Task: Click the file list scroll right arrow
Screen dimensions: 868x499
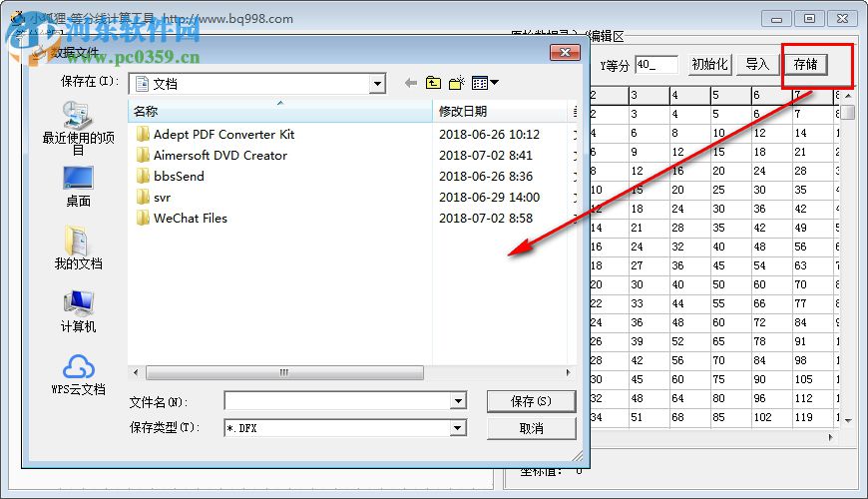Action: 569,372
